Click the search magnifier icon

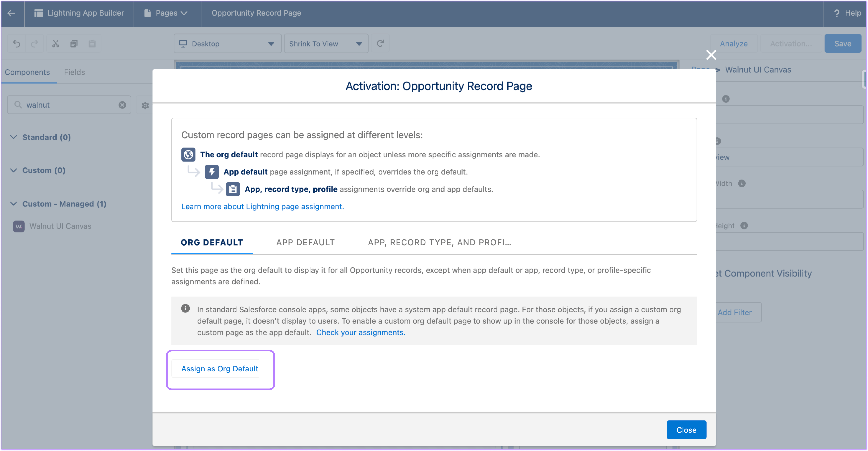[18, 105]
